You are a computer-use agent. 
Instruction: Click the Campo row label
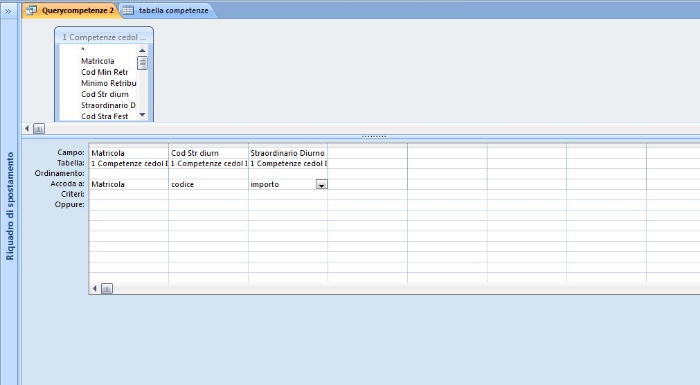coord(71,153)
